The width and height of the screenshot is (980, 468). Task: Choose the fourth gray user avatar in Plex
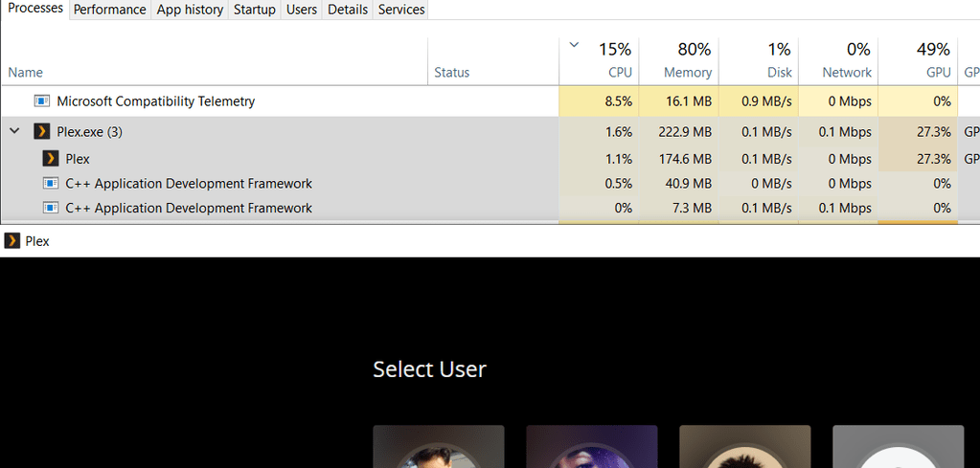(x=899, y=447)
